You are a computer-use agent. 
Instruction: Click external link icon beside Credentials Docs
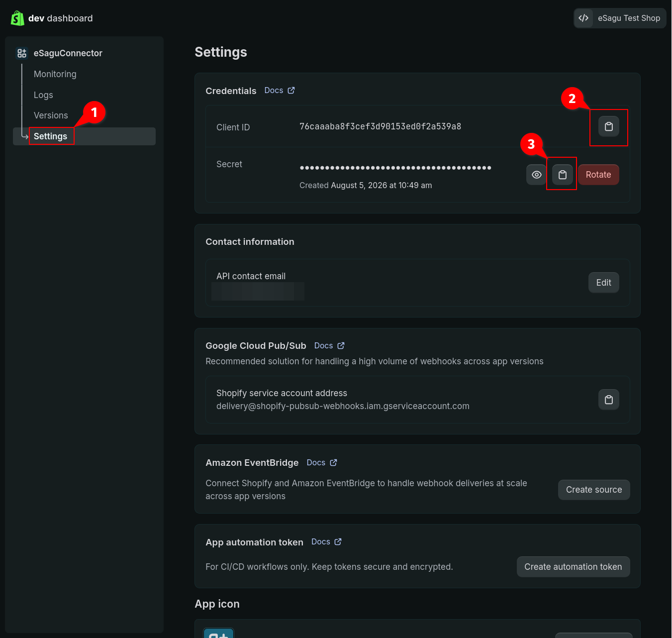click(291, 91)
